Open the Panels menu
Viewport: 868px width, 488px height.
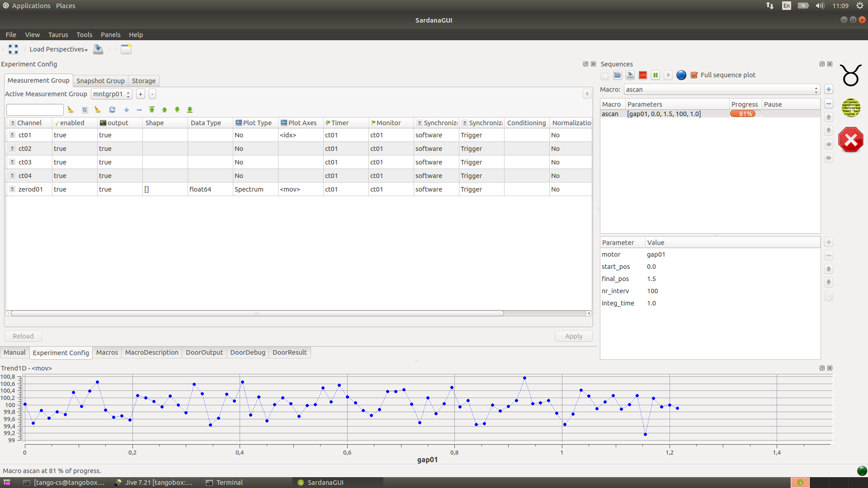tap(110, 35)
